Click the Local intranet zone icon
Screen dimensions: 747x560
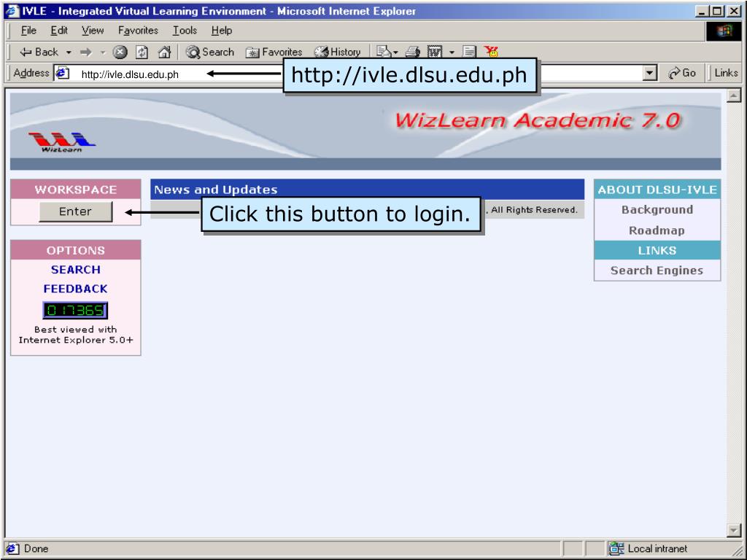click(x=616, y=548)
